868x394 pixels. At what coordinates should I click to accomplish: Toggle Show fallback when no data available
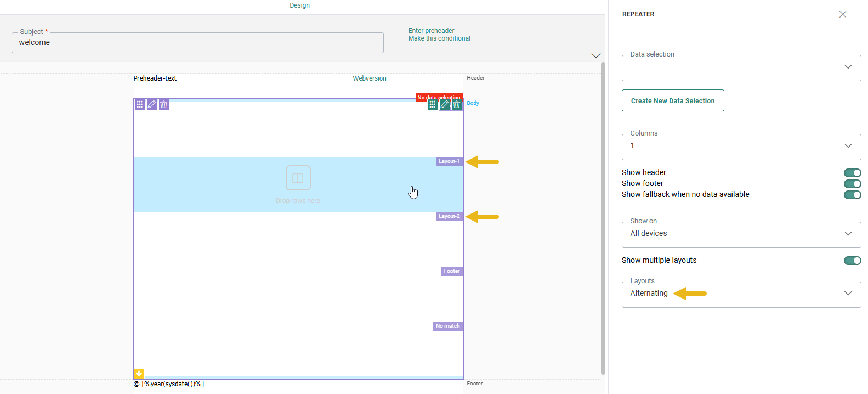[852, 195]
